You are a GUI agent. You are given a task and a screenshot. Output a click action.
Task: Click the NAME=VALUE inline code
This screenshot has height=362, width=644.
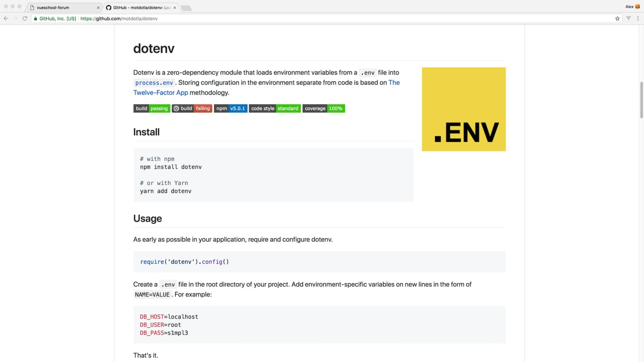152,295
